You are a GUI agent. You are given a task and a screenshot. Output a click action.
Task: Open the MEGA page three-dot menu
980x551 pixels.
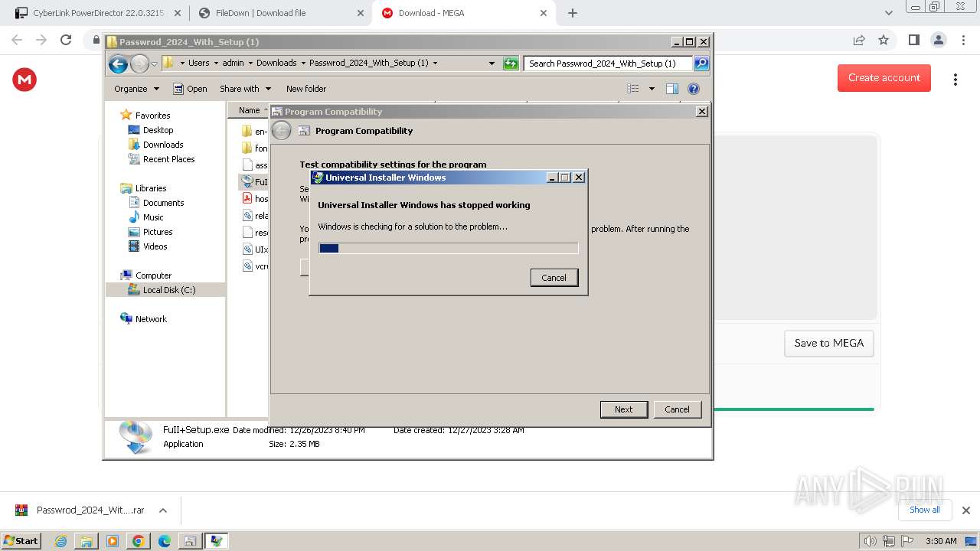pos(955,80)
